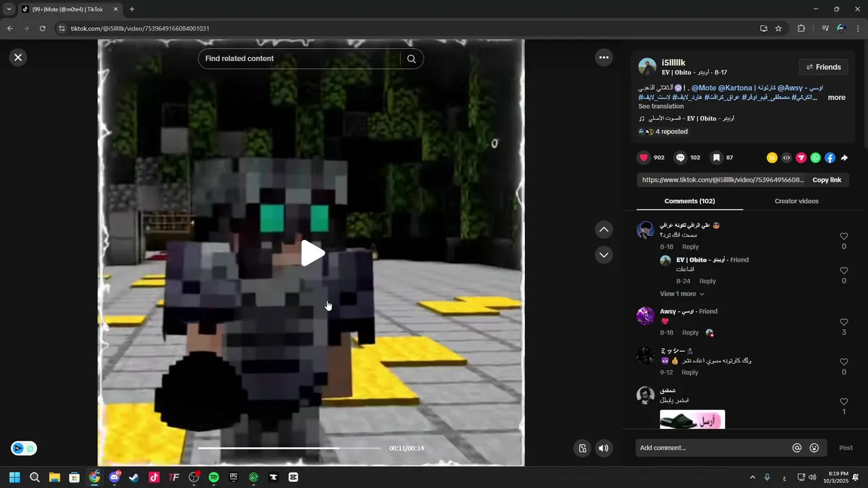This screenshot has width=868, height=488.
Task: Like the video with the heart icon
Action: [644, 157]
